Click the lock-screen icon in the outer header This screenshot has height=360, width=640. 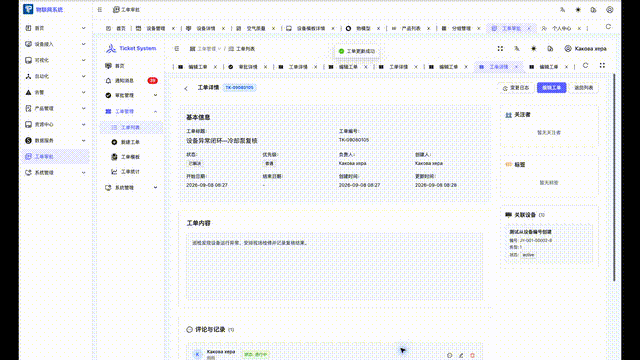pyautogui.click(x=593, y=9)
